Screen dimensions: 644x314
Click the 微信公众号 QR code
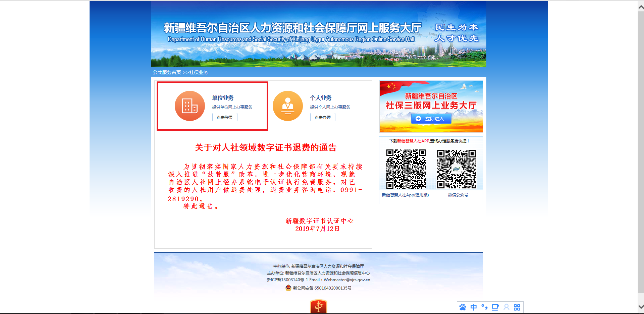coord(456,169)
